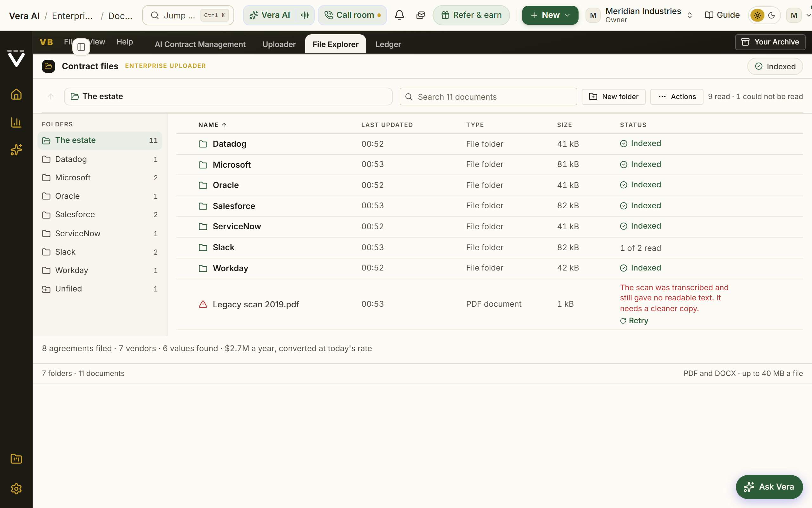The image size is (812, 508).
Task: Click the '1 of 2 read' Slack status
Action: click(640, 248)
